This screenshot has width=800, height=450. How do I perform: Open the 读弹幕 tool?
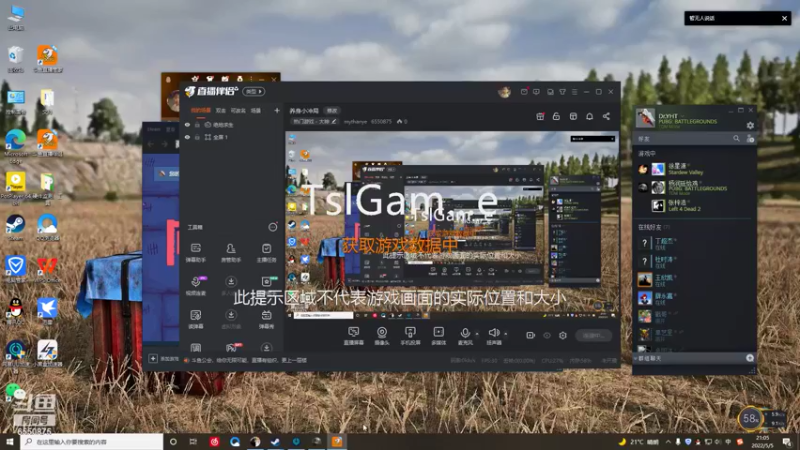195,319
